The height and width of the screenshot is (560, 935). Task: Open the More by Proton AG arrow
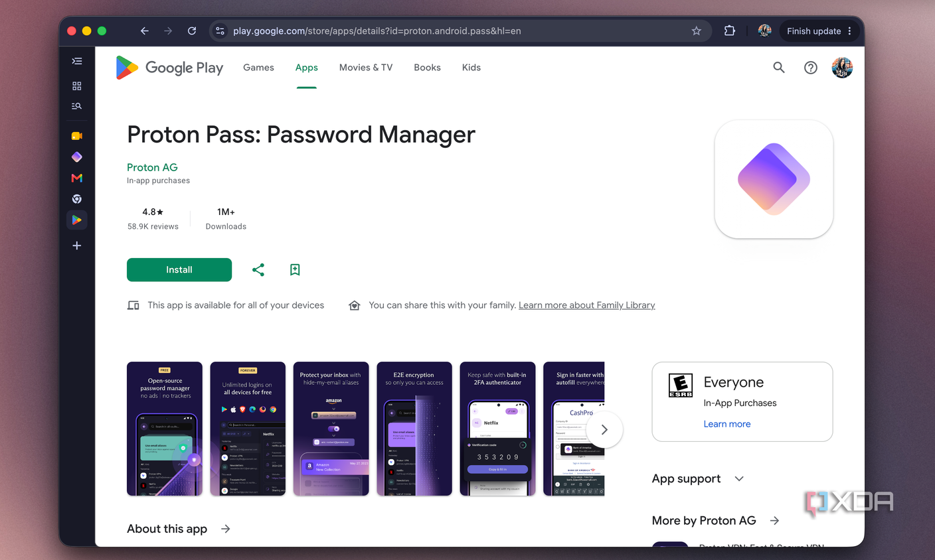(x=774, y=521)
